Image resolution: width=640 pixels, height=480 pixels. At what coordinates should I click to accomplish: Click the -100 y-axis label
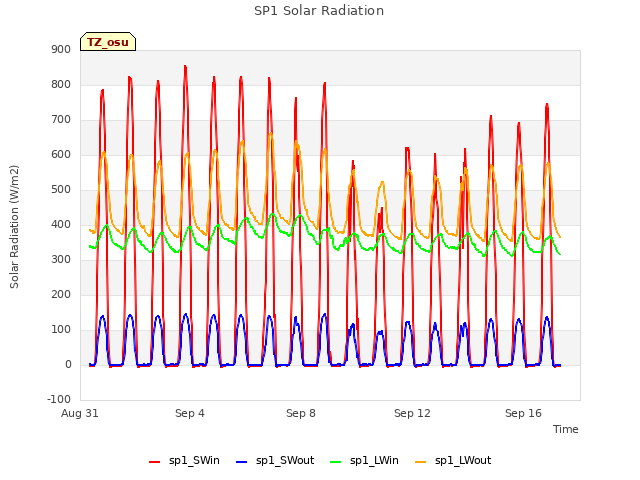click(59, 400)
